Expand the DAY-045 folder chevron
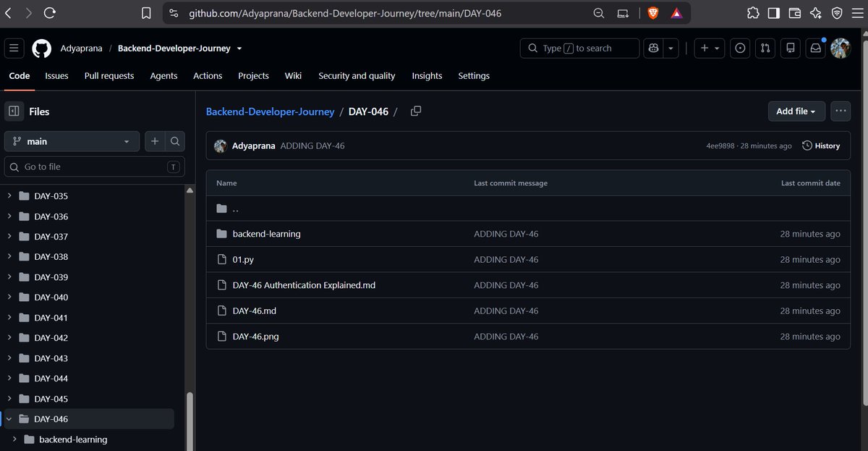Image resolution: width=868 pixels, height=451 pixels. coord(9,399)
